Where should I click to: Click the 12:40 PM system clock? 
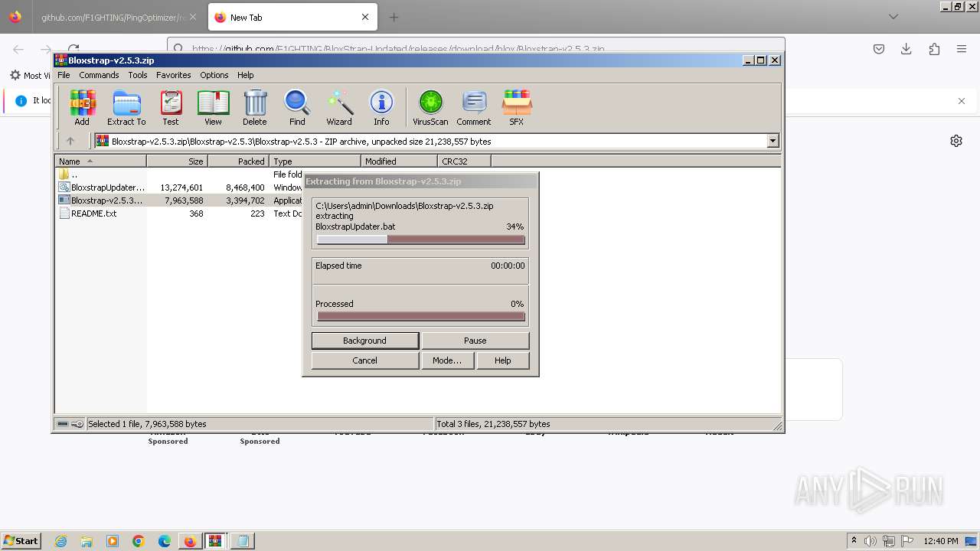click(x=941, y=541)
